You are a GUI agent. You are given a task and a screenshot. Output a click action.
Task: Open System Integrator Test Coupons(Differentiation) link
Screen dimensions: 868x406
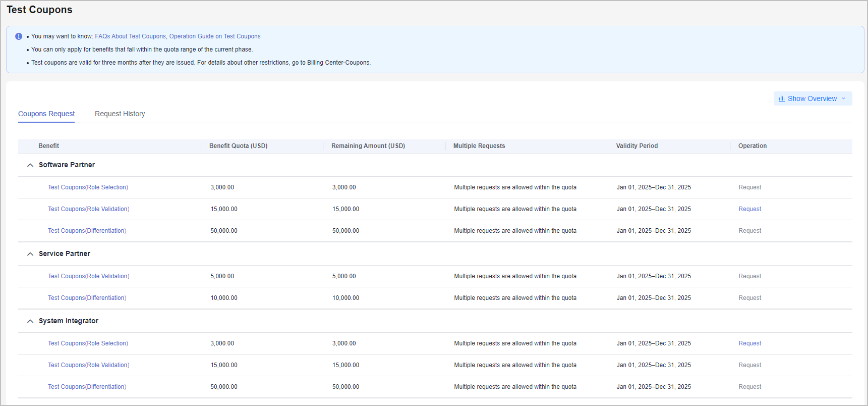(87, 387)
